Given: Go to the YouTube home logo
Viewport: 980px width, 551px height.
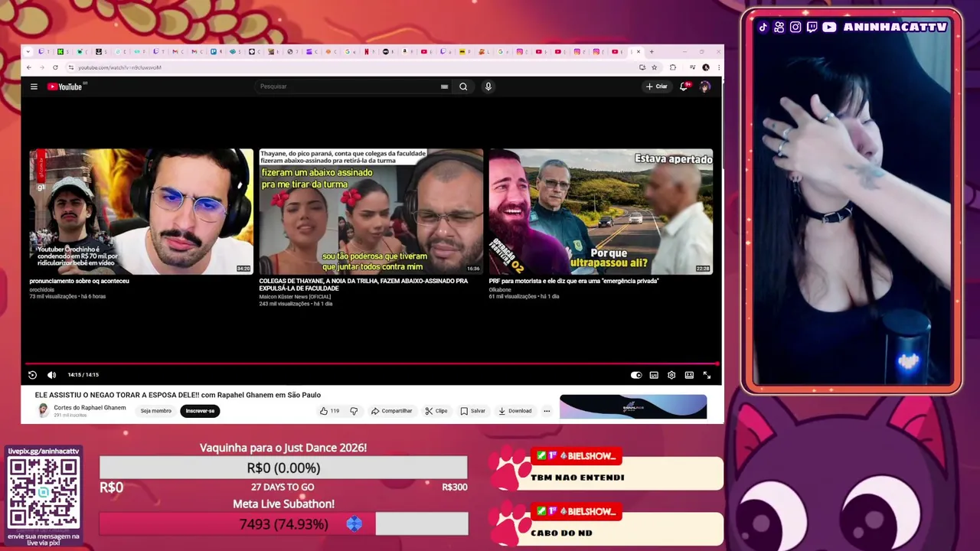Looking at the screenshot, I should [x=65, y=86].
